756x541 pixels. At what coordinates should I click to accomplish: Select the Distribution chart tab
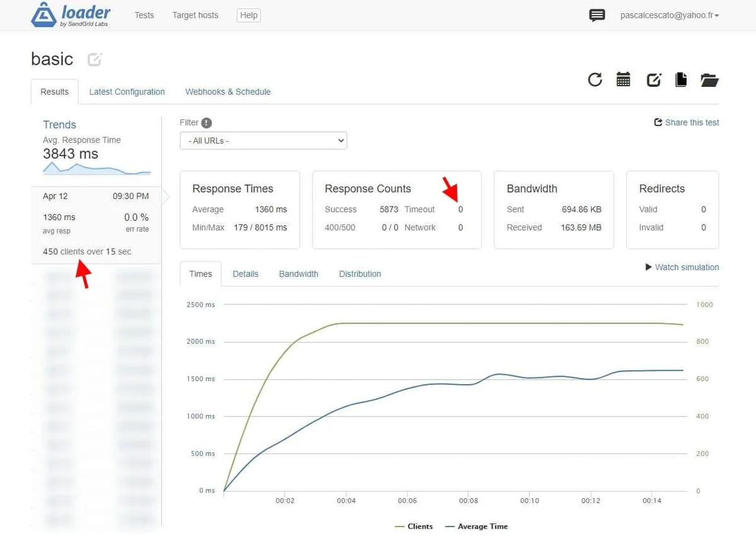click(x=360, y=274)
